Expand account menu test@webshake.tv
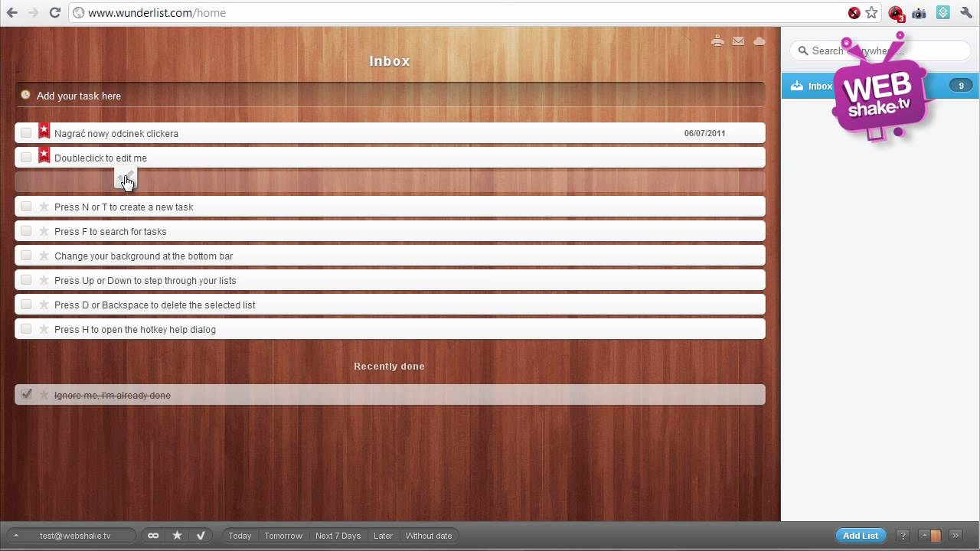 click(x=71, y=536)
